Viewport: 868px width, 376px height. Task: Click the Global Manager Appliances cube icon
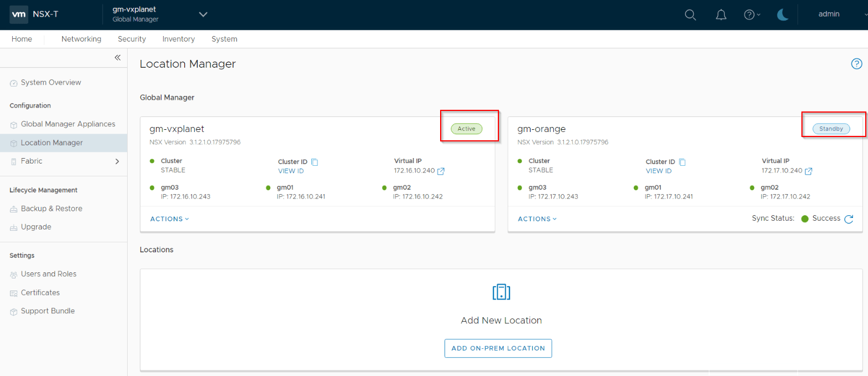14,125
